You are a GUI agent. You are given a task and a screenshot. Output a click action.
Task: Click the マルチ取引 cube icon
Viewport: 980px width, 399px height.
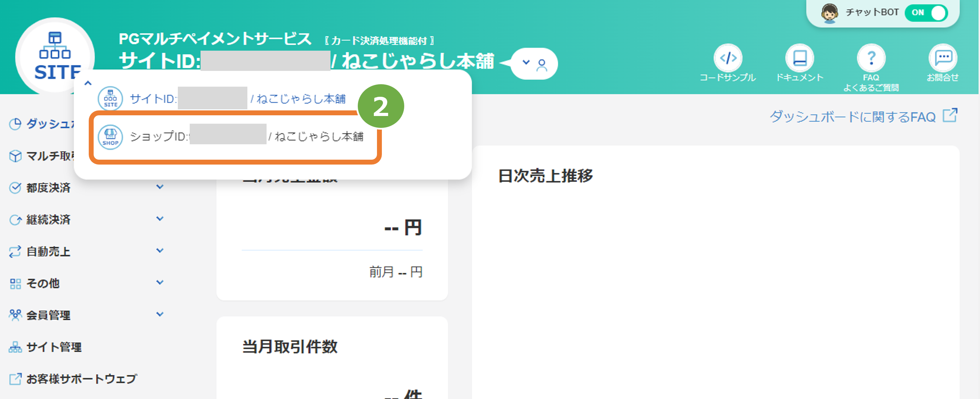click(15, 156)
